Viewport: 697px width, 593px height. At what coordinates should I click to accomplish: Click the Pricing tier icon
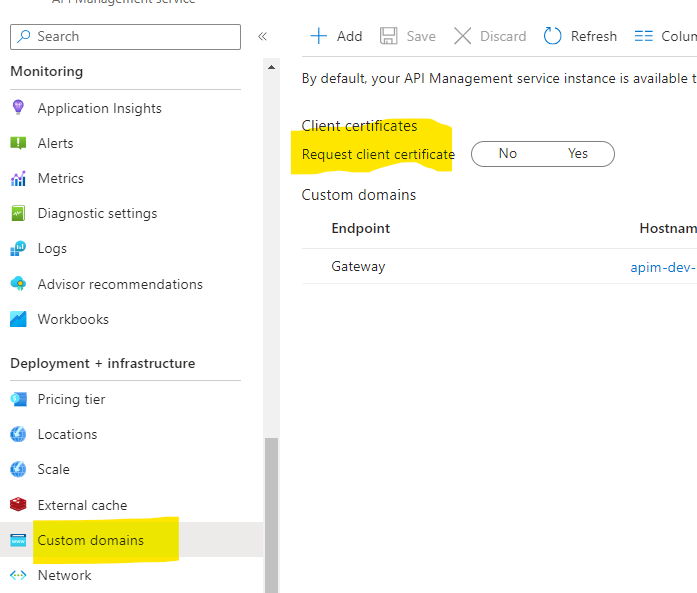tap(18, 399)
